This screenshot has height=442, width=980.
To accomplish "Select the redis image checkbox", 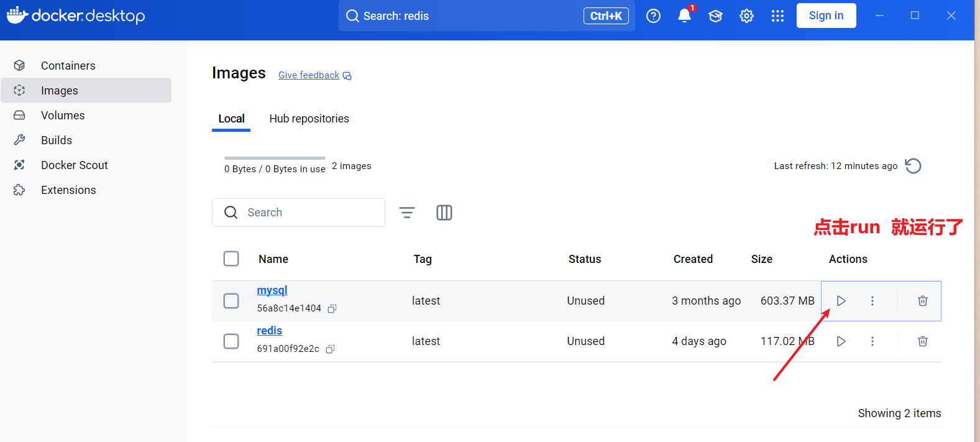I will pyautogui.click(x=231, y=341).
